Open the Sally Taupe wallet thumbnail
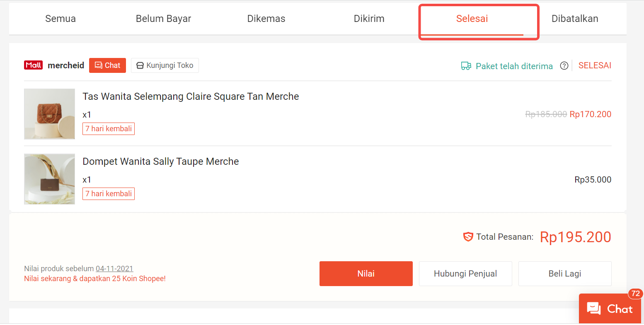 coord(50,179)
